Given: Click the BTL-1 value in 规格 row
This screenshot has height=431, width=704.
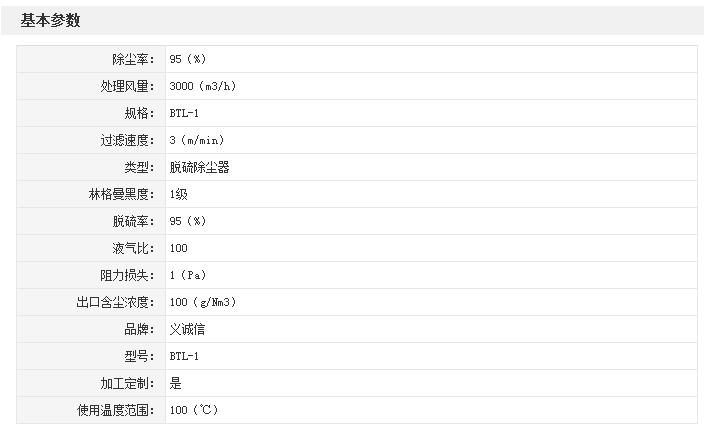Looking at the screenshot, I should pos(185,113).
